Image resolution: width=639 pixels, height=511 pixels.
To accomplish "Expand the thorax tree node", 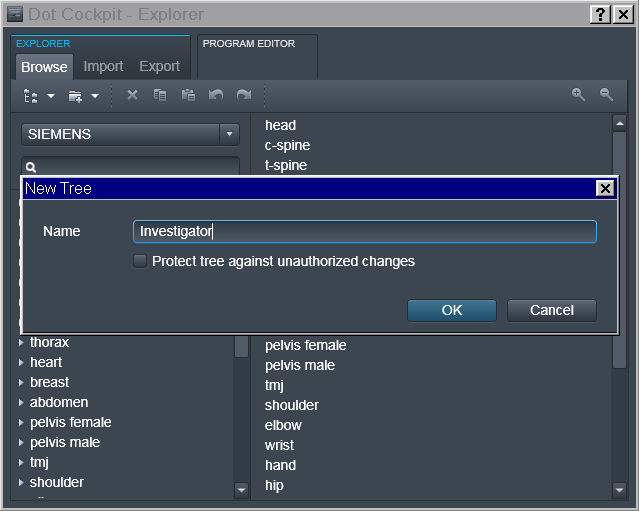I will point(21,343).
